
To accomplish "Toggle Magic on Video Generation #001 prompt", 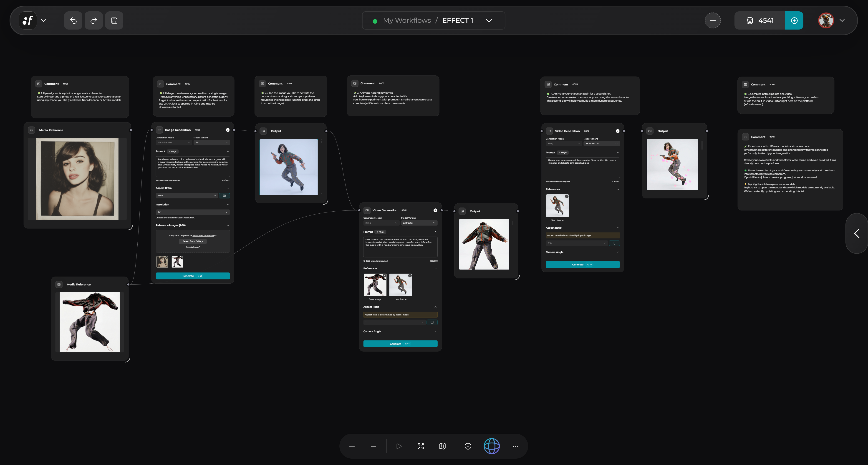I will (380, 232).
